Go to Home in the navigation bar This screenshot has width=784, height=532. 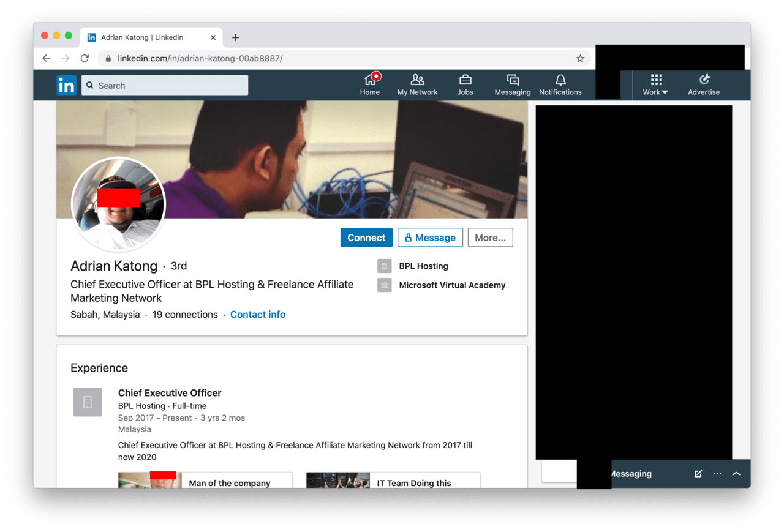coord(370,84)
